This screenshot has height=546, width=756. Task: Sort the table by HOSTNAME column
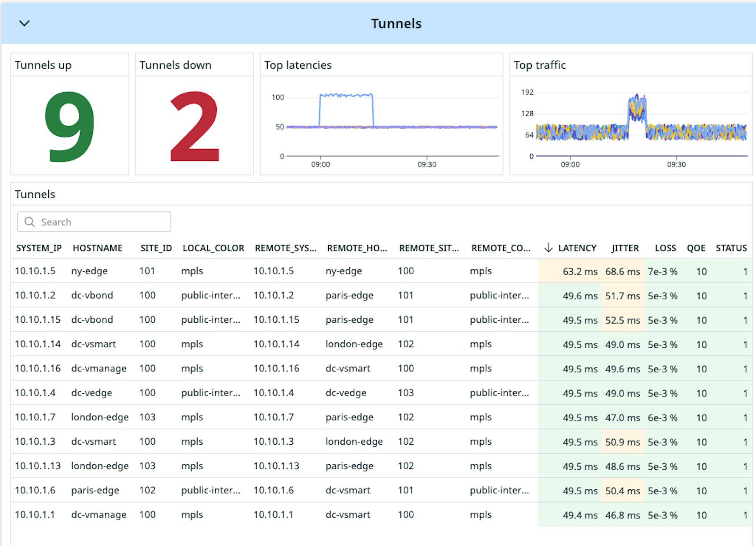[98, 248]
